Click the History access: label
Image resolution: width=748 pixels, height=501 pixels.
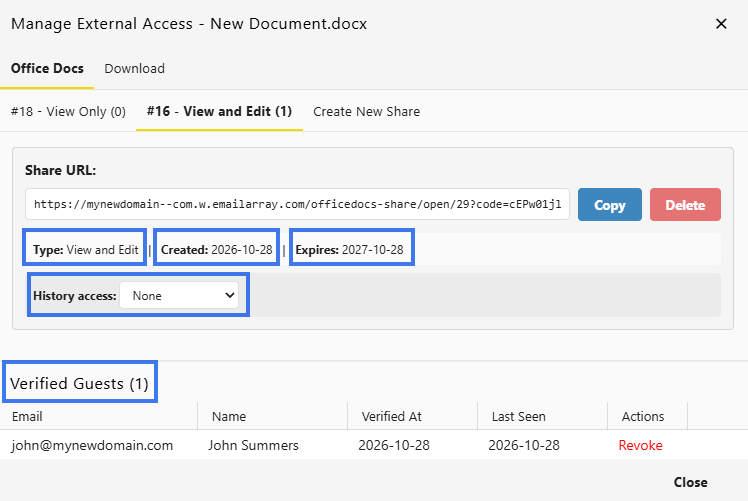[74, 296]
